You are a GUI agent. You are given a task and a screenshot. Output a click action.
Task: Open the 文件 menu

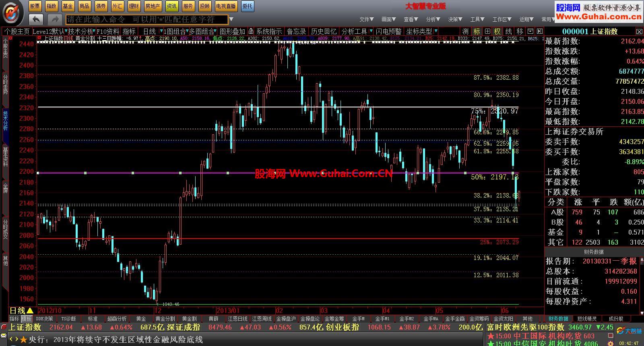coord(367,19)
